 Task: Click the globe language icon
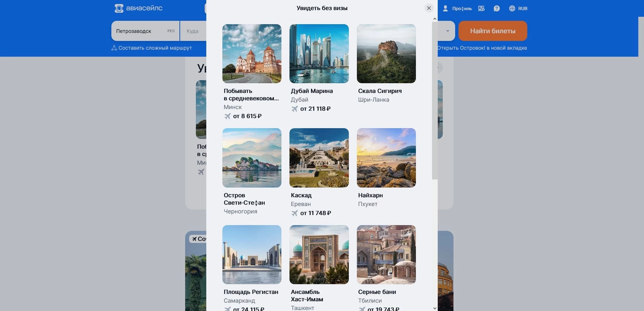(x=512, y=8)
